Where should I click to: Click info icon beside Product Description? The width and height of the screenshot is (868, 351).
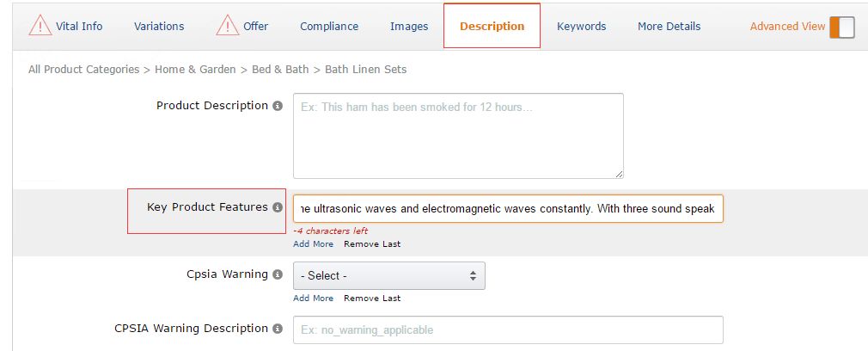click(278, 107)
